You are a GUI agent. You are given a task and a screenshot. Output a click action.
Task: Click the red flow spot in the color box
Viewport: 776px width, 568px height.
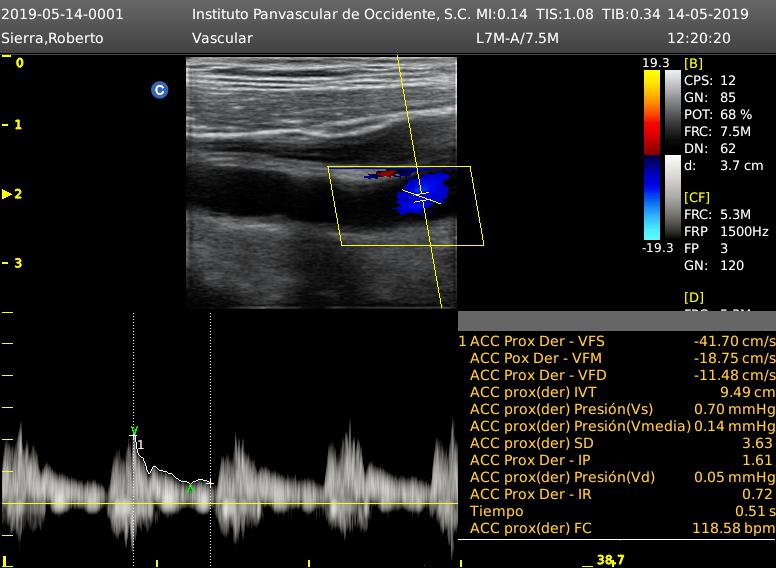pyautogui.click(x=387, y=174)
